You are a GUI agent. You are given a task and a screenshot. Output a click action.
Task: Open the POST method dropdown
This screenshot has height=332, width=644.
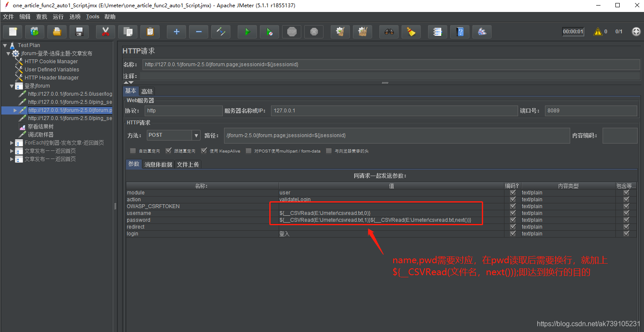pyautogui.click(x=196, y=135)
